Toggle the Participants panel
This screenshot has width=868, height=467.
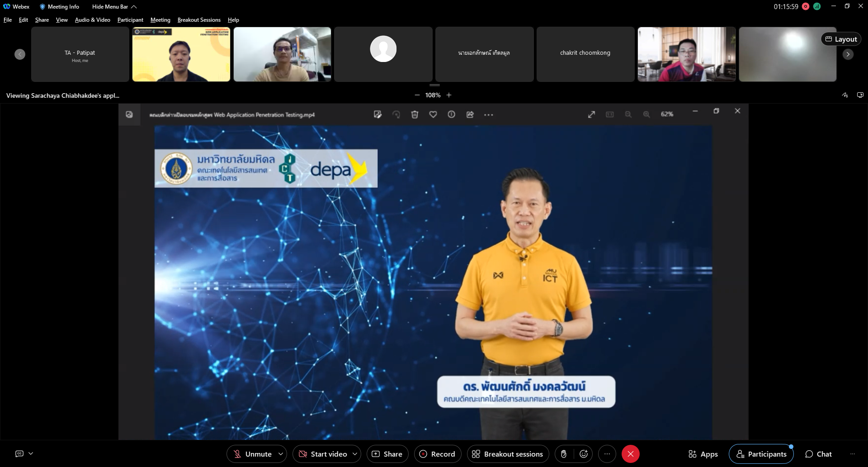point(761,454)
